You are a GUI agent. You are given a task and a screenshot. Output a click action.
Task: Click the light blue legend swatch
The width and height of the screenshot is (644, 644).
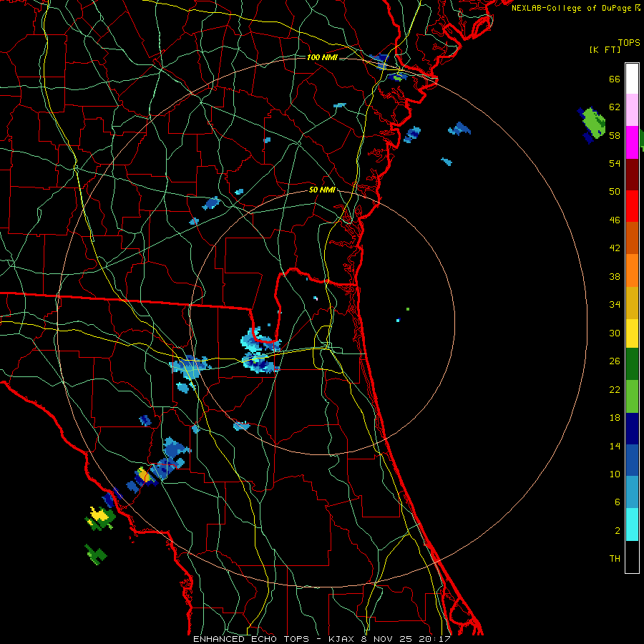632,492
